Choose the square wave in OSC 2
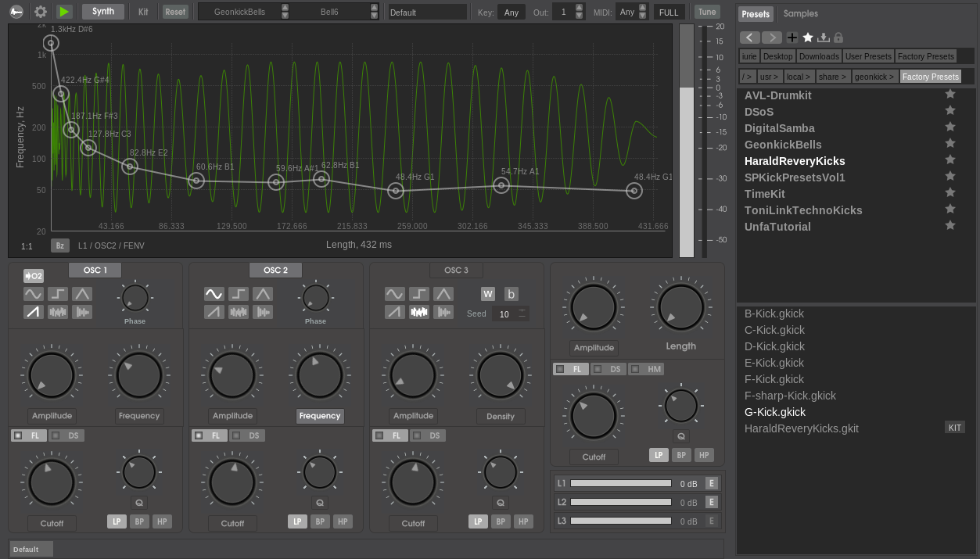This screenshot has width=980, height=559. pos(239,294)
